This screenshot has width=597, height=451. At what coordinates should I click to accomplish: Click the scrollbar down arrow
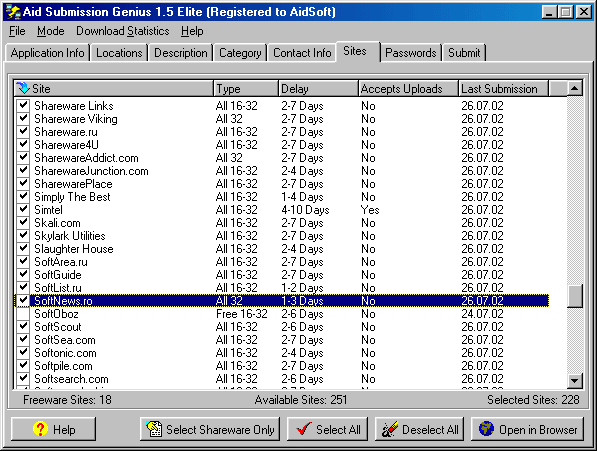[x=575, y=380]
